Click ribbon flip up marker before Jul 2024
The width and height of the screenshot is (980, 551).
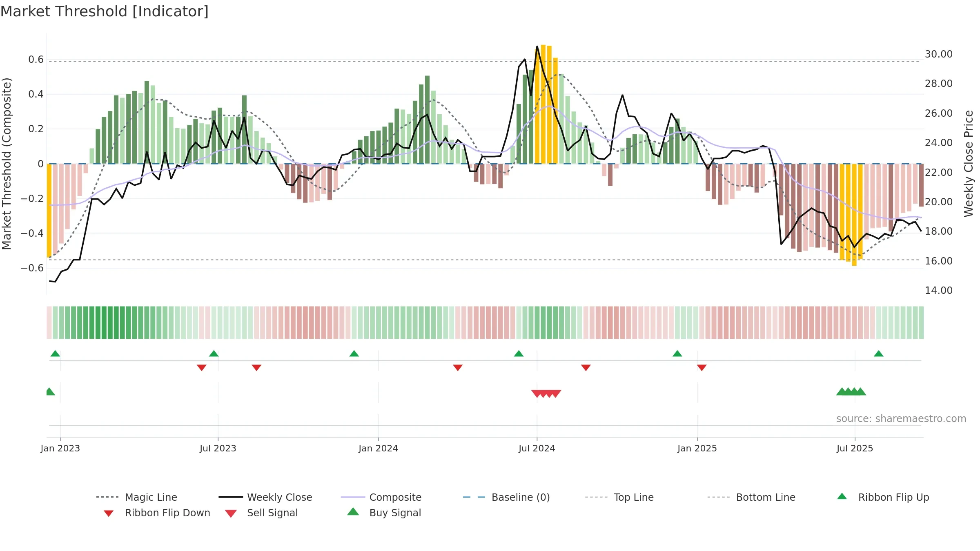(x=519, y=353)
